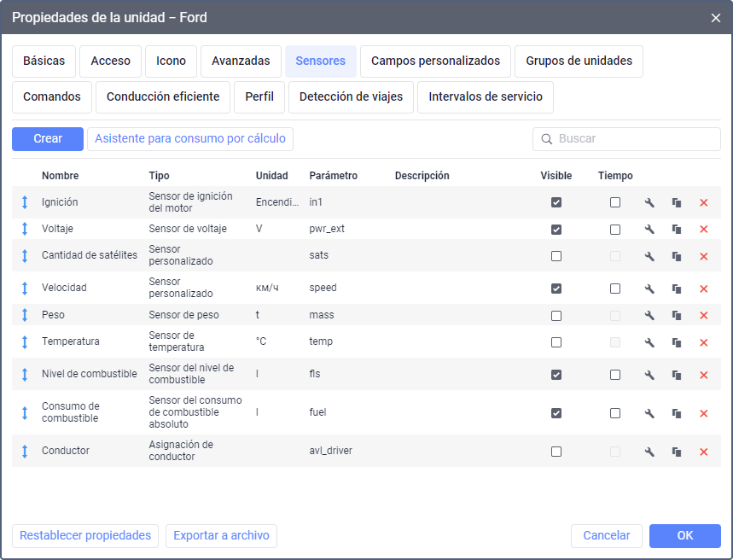Check Tiempo box for Velocidad sensor
The image size is (733, 560).
pyautogui.click(x=615, y=289)
